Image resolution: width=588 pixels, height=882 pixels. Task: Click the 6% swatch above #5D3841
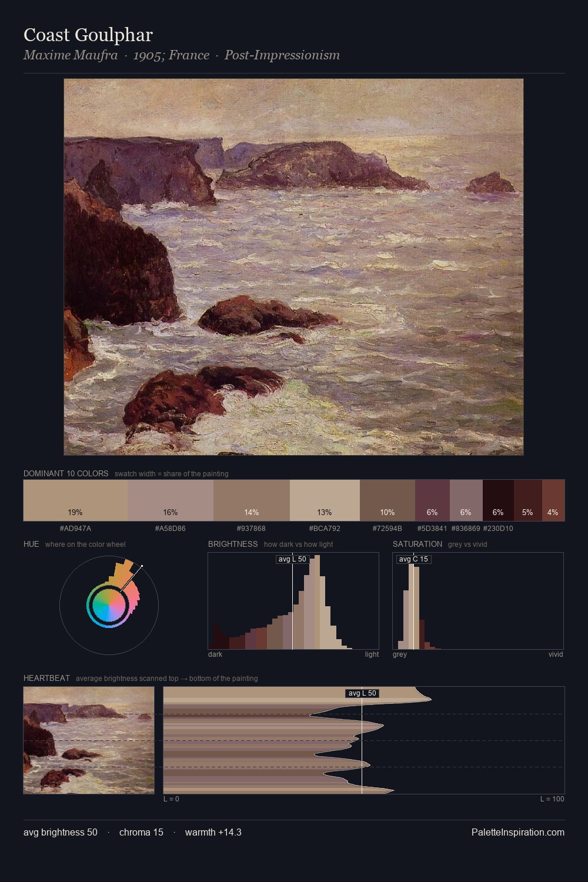432,500
